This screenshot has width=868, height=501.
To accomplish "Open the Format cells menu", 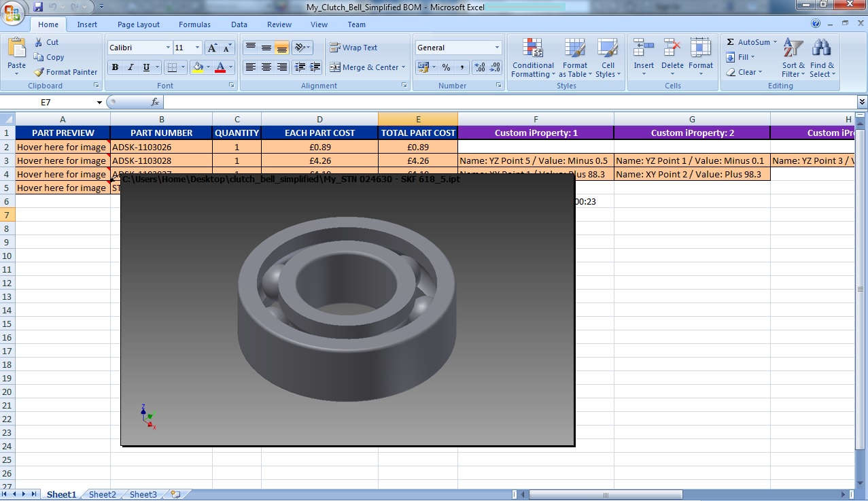I will [701, 58].
